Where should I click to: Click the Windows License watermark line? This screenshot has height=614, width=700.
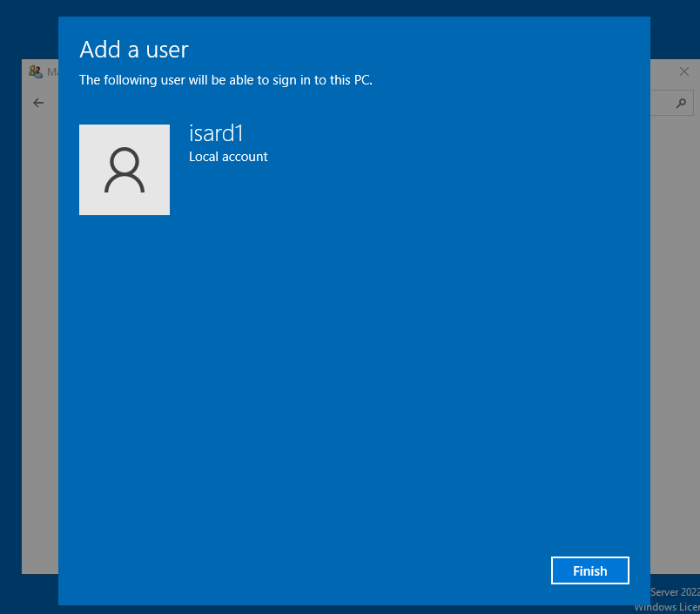669,606
